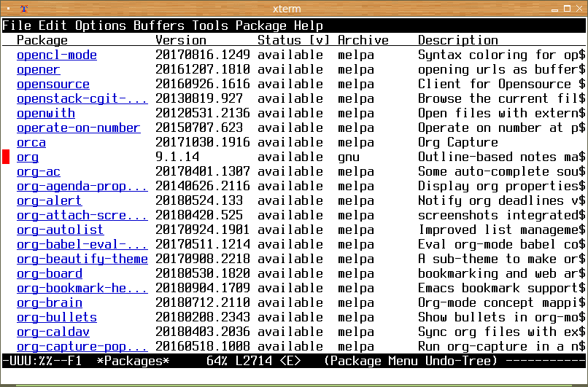Click version 20180904.1709 text
Viewport: 588px width, 387px height.
pos(203,289)
